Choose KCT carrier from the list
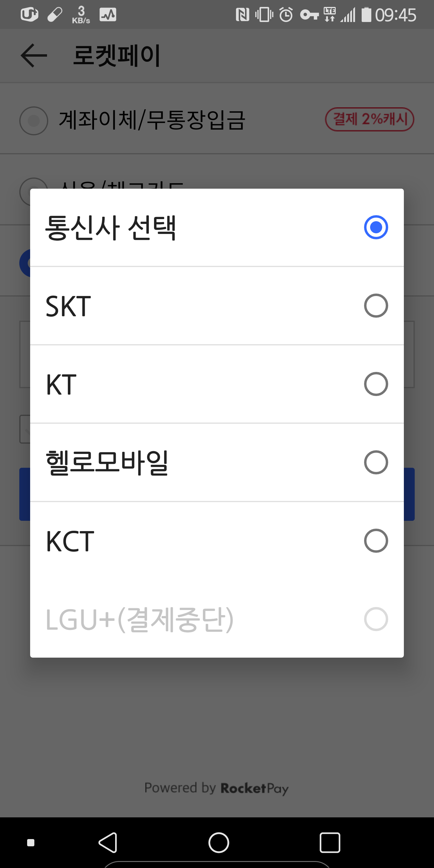 click(70, 541)
